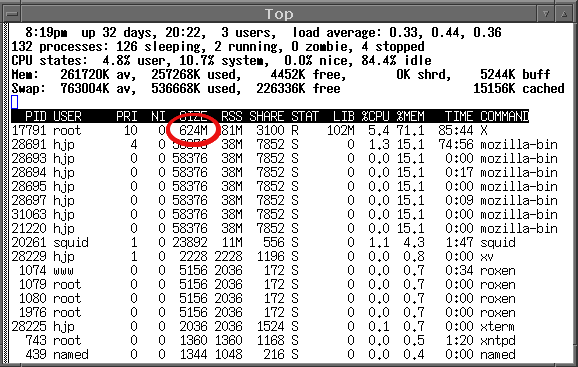Click the PID column header
Viewport: 578px width, 367px height.
(36, 116)
